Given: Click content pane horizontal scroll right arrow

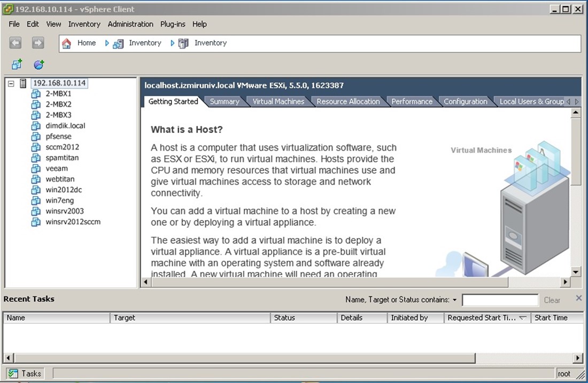Looking at the screenshot, I should coord(566,282).
